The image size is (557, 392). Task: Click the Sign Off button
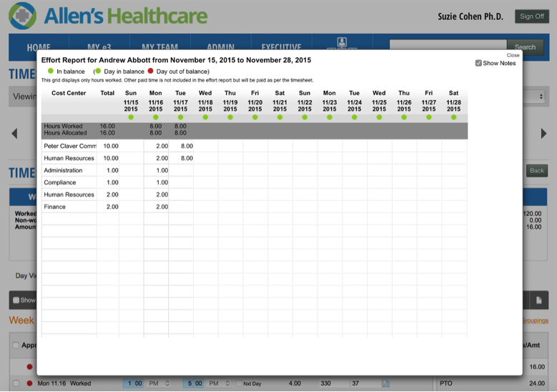(x=531, y=16)
